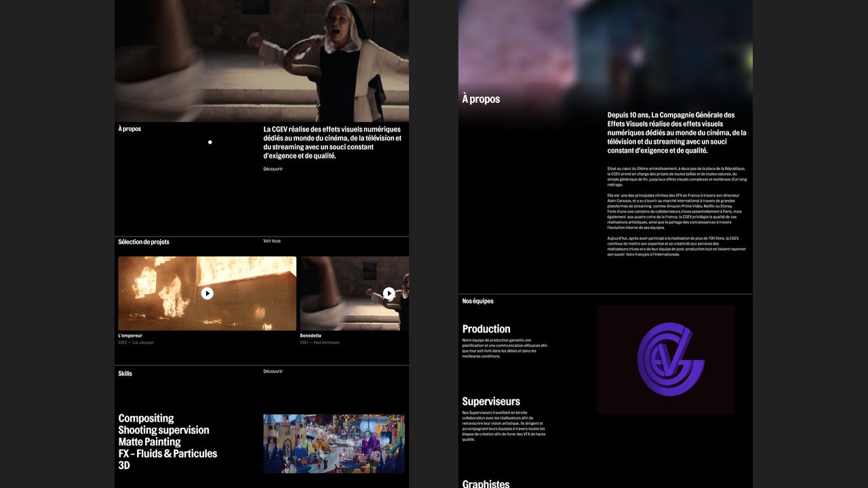The width and height of the screenshot is (868, 488).
Task: Click the colorful Skills preview image
Action: [x=334, y=444]
